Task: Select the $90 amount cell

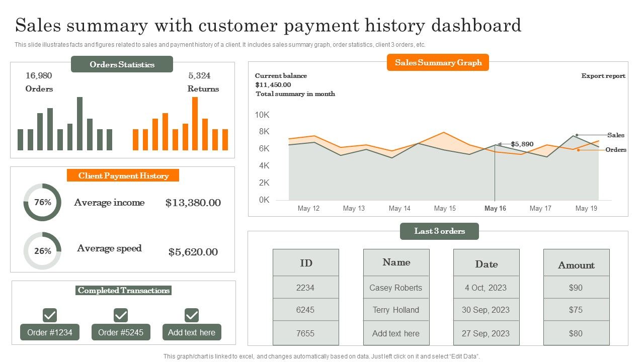Action: pyautogui.click(x=577, y=288)
